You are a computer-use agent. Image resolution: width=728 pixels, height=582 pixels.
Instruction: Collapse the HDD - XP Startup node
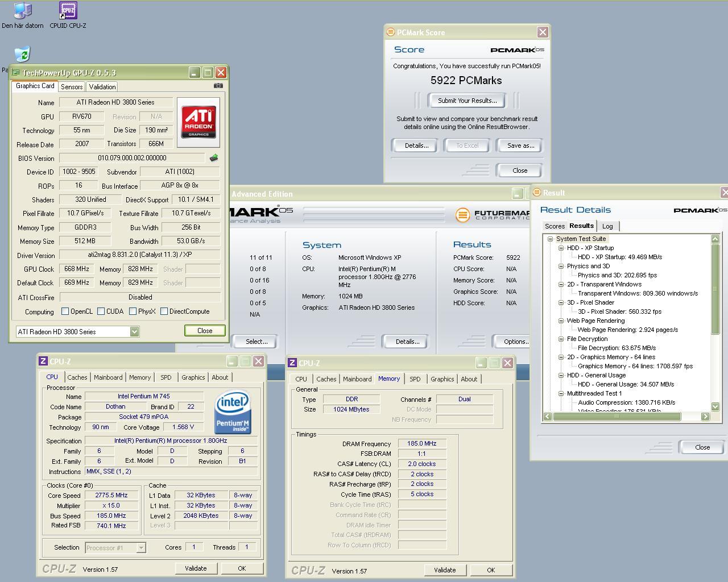click(x=561, y=248)
